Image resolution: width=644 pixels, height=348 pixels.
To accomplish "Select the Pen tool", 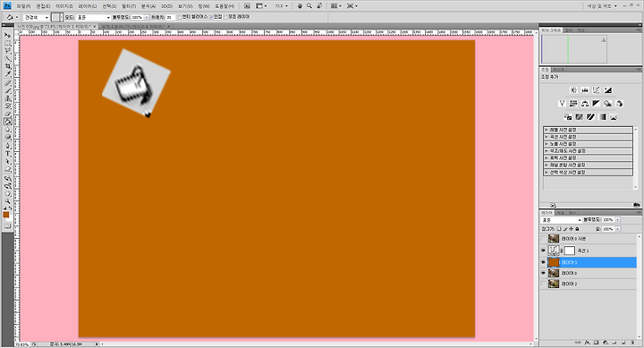I will click(x=7, y=146).
